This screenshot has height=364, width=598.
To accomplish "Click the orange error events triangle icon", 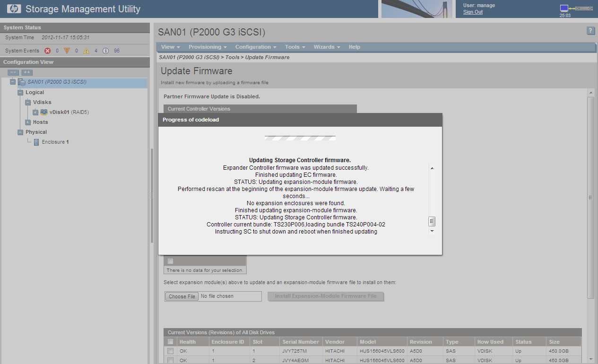I will tap(67, 51).
